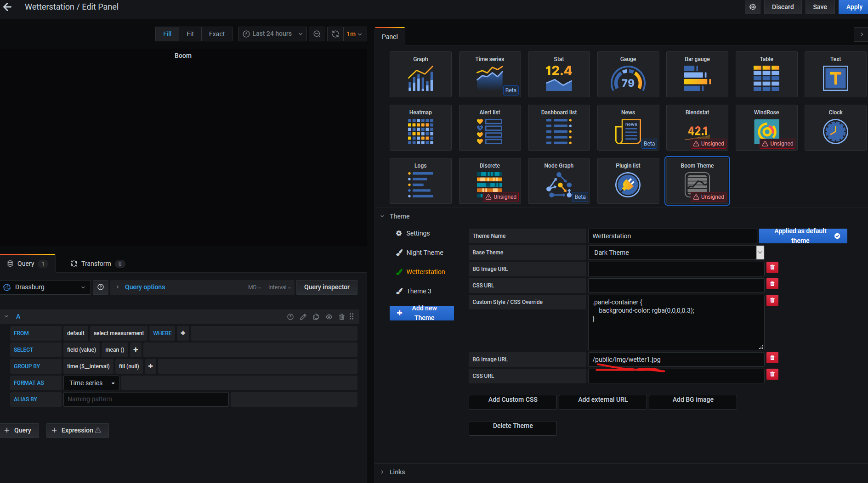
Task: Open theme Settings entry
Action: 413,233
